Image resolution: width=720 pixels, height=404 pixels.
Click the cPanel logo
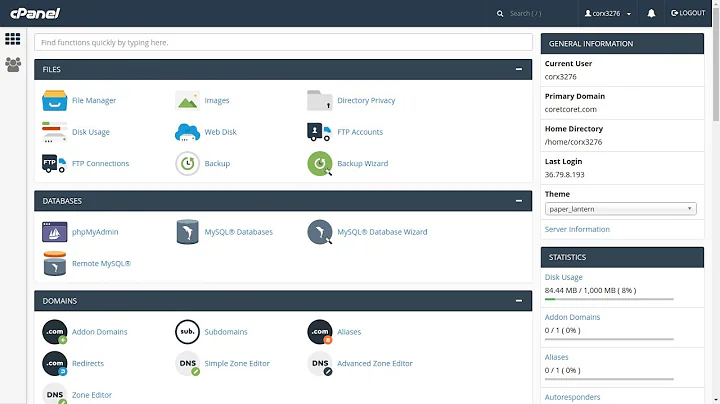(35, 13)
